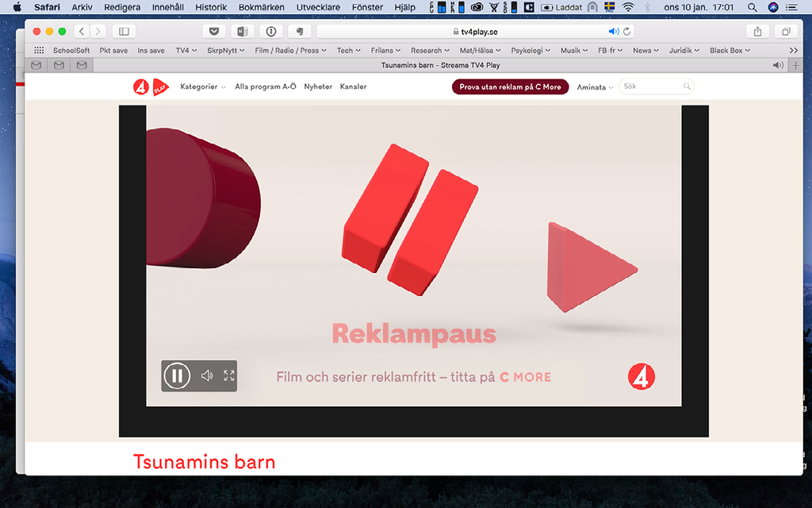Select the Tsunamins barn - Streama TV4 Play tab
This screenshot has height=508, width=812.
(x=441, y=65)
